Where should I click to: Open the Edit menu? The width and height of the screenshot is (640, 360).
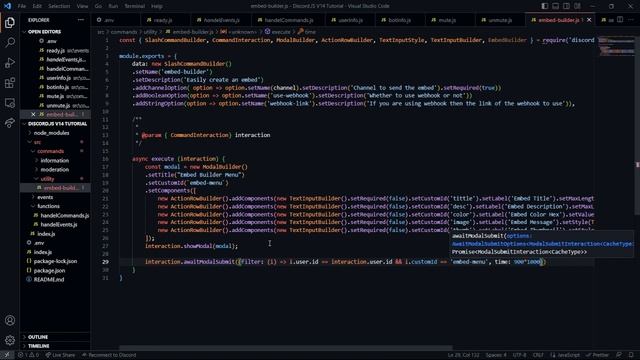[37, 6]
